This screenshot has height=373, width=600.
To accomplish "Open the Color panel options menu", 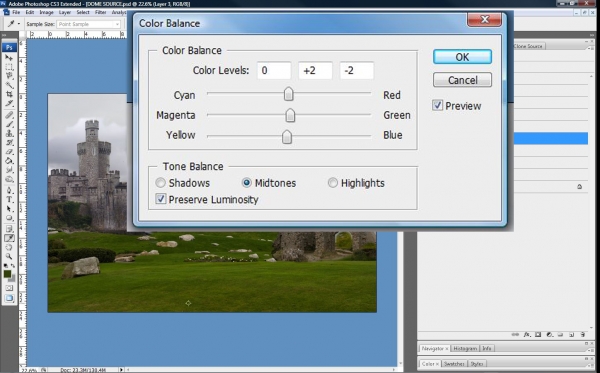I will [590, 364].
